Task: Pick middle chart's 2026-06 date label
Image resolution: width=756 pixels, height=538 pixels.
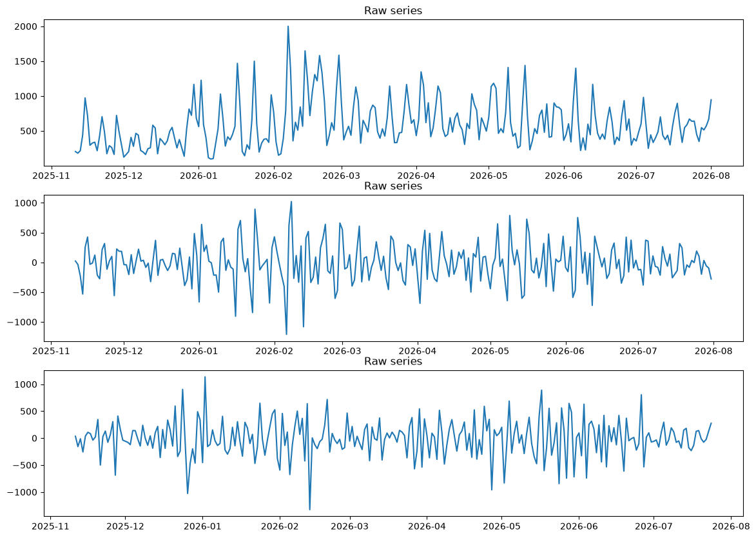Action: click(x=566, y=351)
